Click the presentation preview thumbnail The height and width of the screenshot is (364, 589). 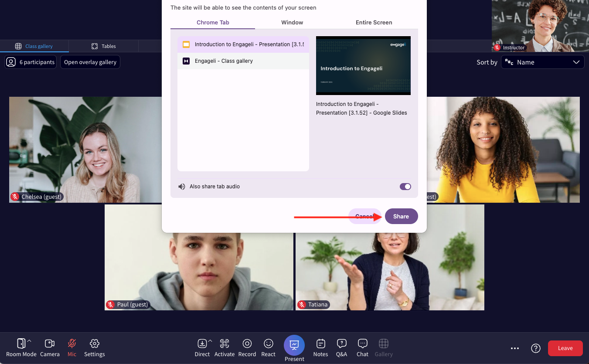pos(363,65)
